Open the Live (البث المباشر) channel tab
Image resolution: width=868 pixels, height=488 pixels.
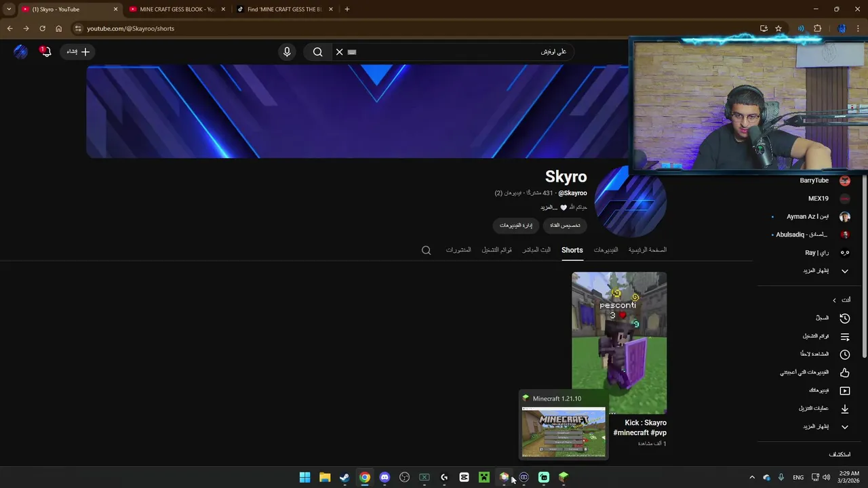[536, 250]
